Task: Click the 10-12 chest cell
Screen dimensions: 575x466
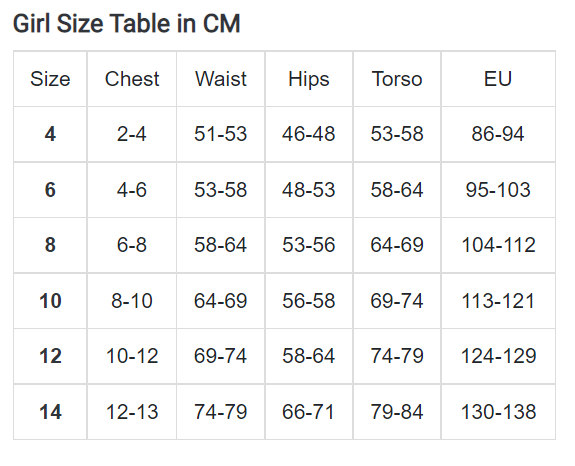Action: tap(132, 356)
